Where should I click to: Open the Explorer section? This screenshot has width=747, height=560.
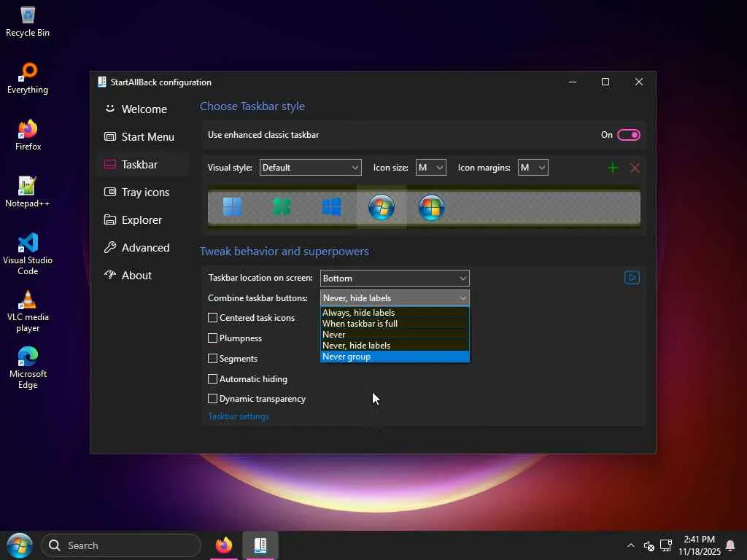click(x=144, y=219)
